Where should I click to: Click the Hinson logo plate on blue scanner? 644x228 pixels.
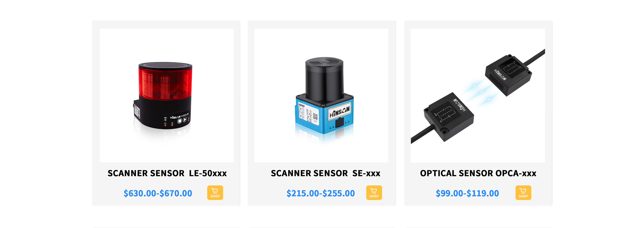point(340,111)
